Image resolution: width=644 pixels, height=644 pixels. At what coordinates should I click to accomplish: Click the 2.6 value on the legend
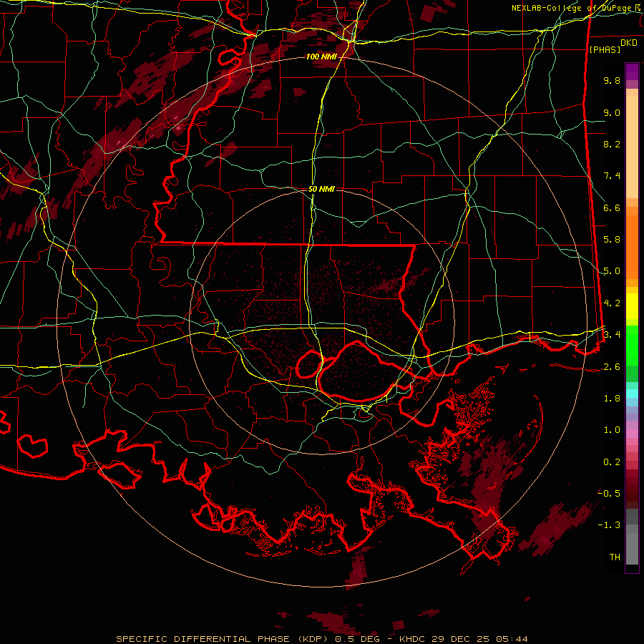pyautogui.click(x=612, y=367)
